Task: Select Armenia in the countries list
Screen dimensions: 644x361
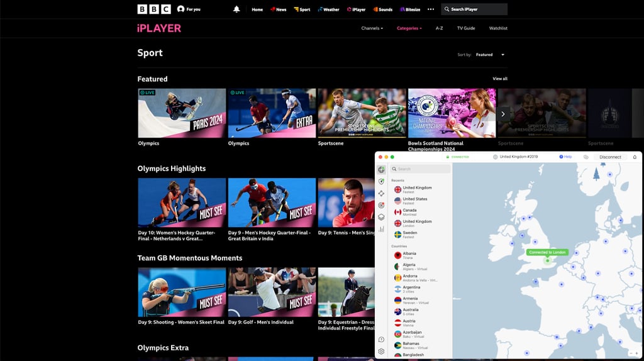Action: (419, 301)
